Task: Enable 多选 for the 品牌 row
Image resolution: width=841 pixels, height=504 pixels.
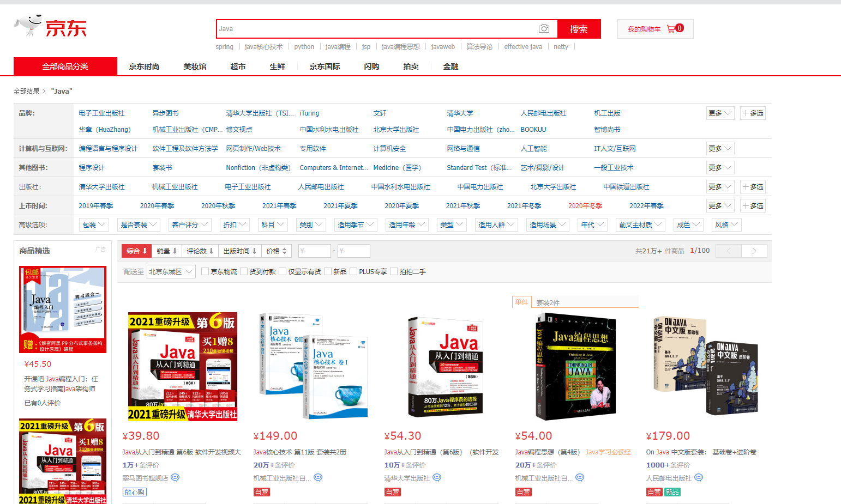Action: 753,113
